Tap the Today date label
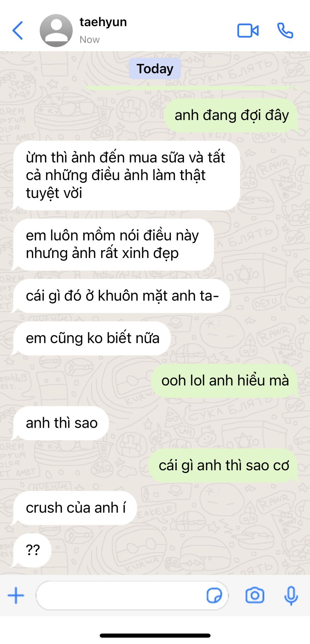 pyautogui.click(x=155, y=69)
